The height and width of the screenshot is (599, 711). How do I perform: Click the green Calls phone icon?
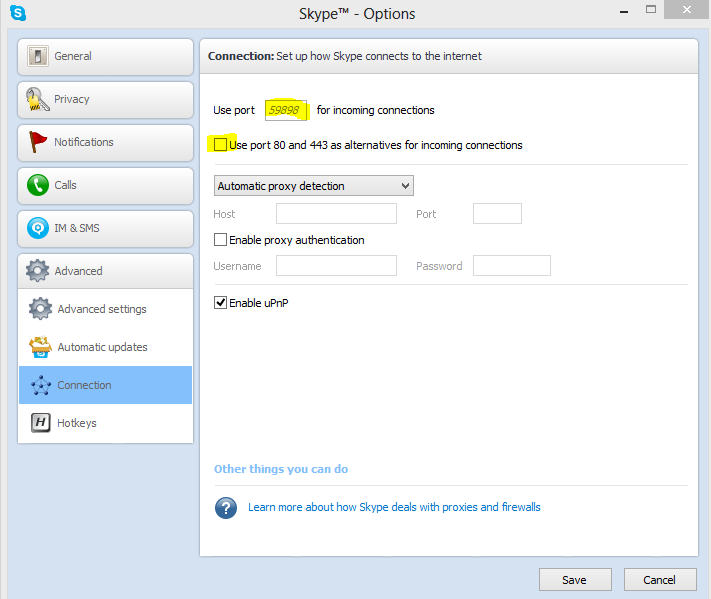[38, 185]
